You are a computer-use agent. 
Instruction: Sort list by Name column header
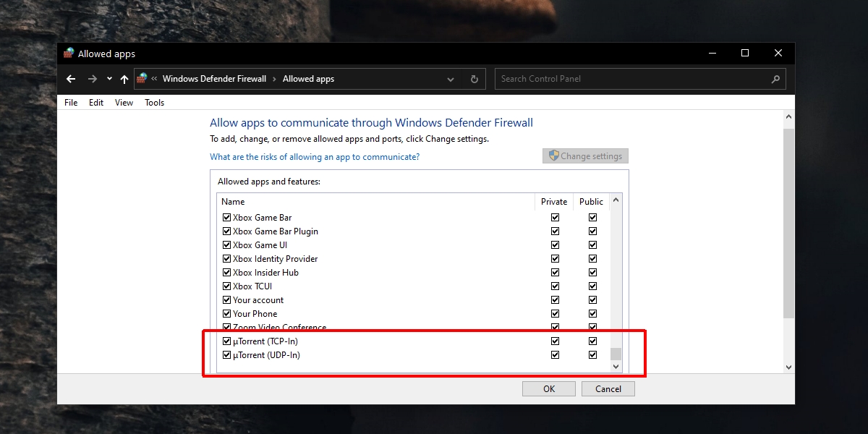click(376, 202)
